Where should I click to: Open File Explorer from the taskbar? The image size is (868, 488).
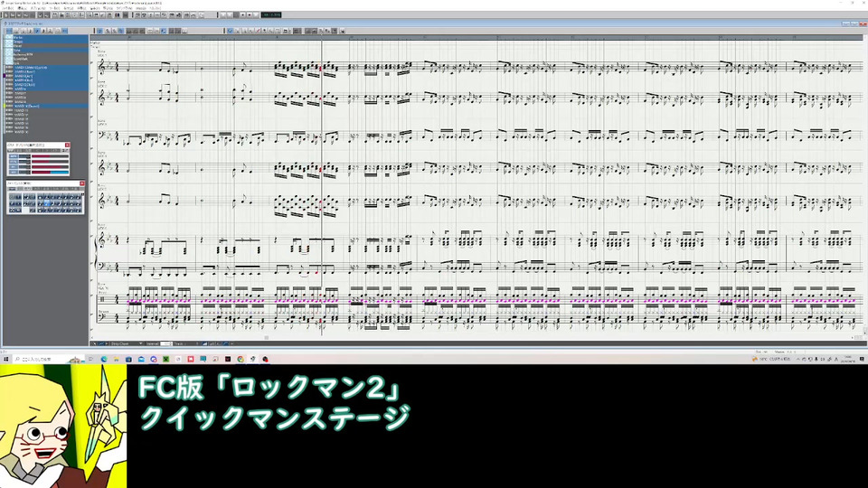point(117,359)
